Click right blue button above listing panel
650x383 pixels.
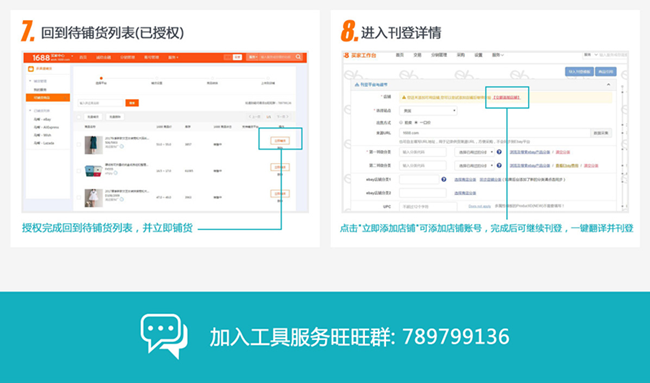pyautogui.click(x=606, y=72)
